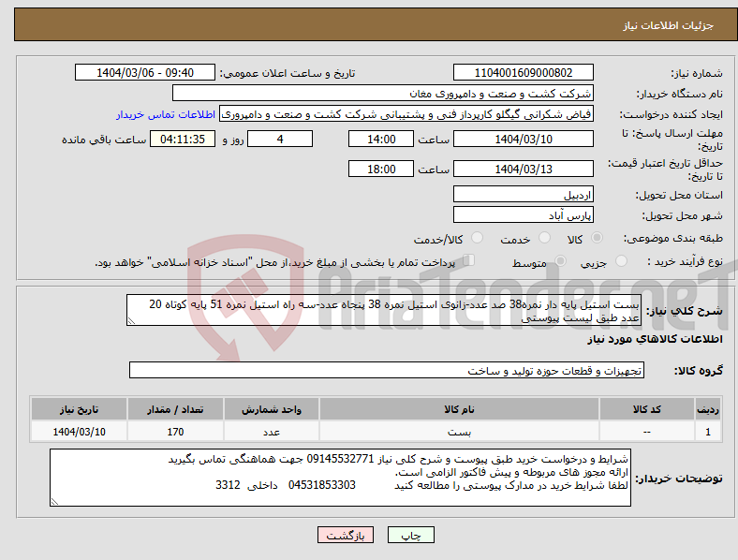
Task: Click the buyer notes text area
Action: click(x=340, y=478)
